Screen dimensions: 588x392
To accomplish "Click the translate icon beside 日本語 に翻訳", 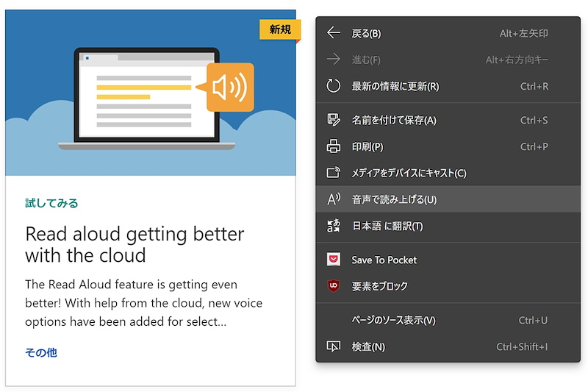I will click(334, 226).
